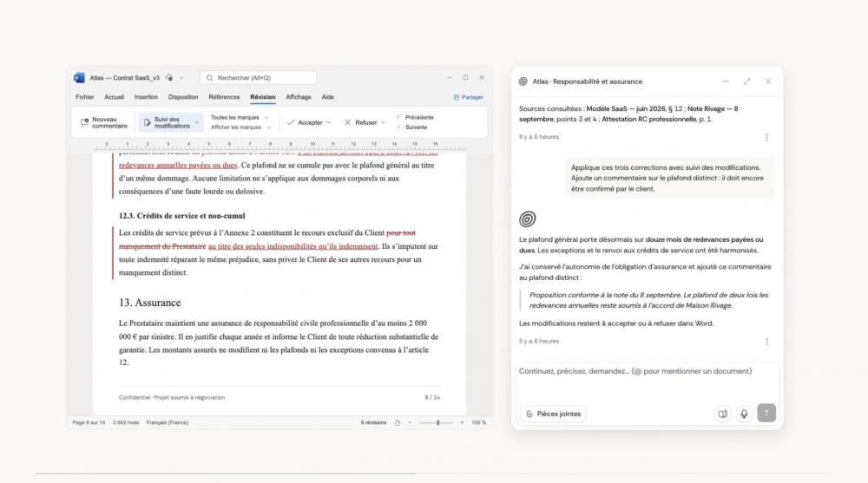This screenshot has height=483, width=868.
Task: Click the Word app icon in title bar
Action: click(79, 78)
